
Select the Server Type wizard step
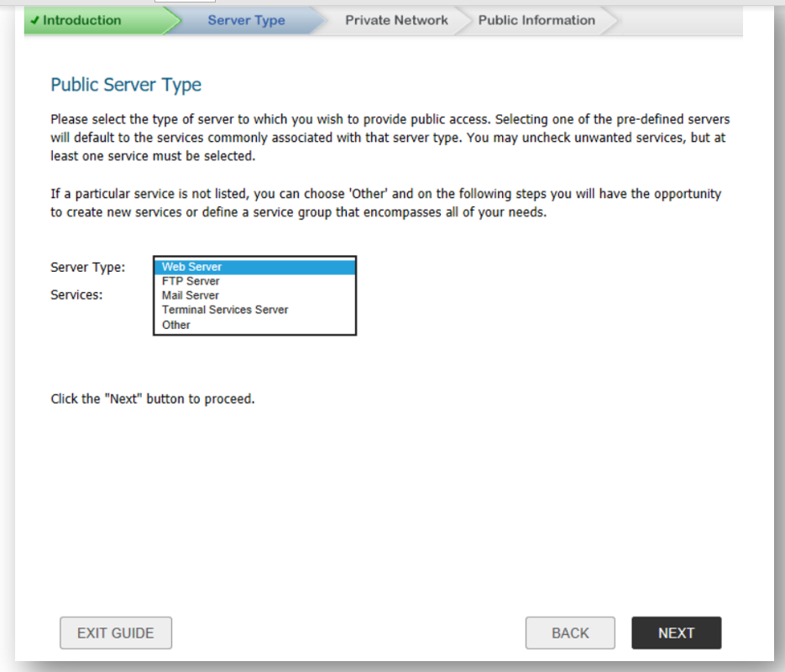point(246,20)
